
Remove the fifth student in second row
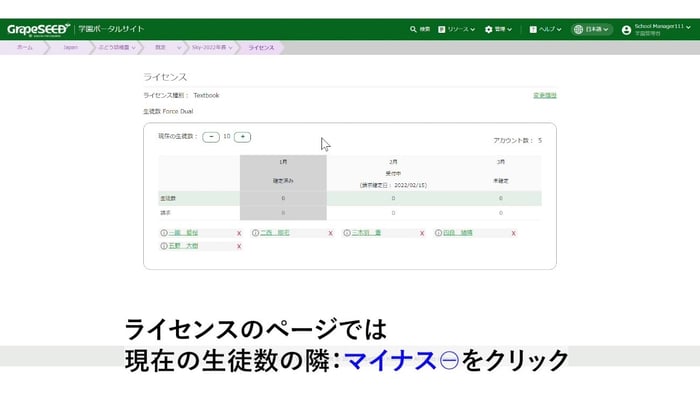click(239, 246)
